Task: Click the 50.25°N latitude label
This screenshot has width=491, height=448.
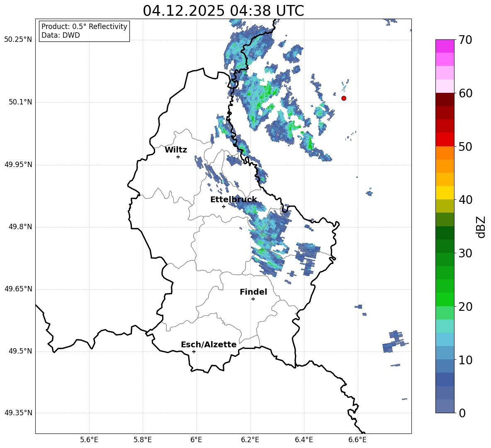Action: pos(18,40)
